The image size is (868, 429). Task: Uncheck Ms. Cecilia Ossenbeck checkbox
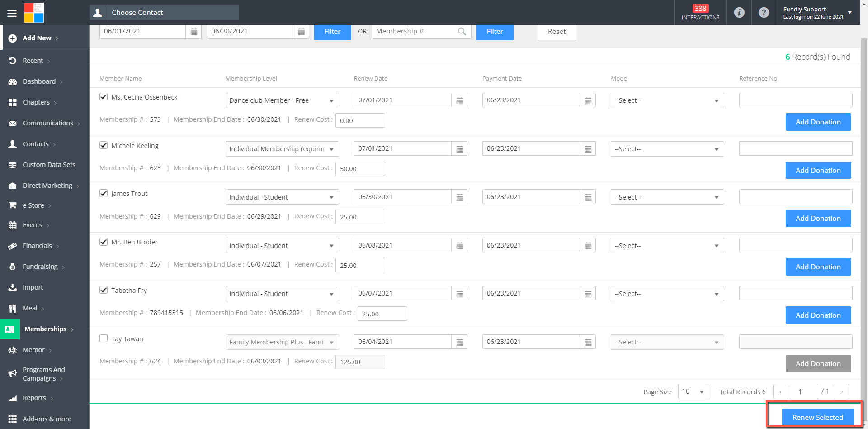click(x=104, y=97)
